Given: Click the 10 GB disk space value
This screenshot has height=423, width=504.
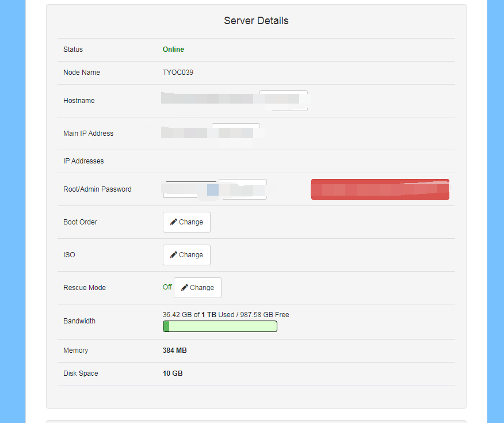Looking at the screenshot, I should point(173,374).
